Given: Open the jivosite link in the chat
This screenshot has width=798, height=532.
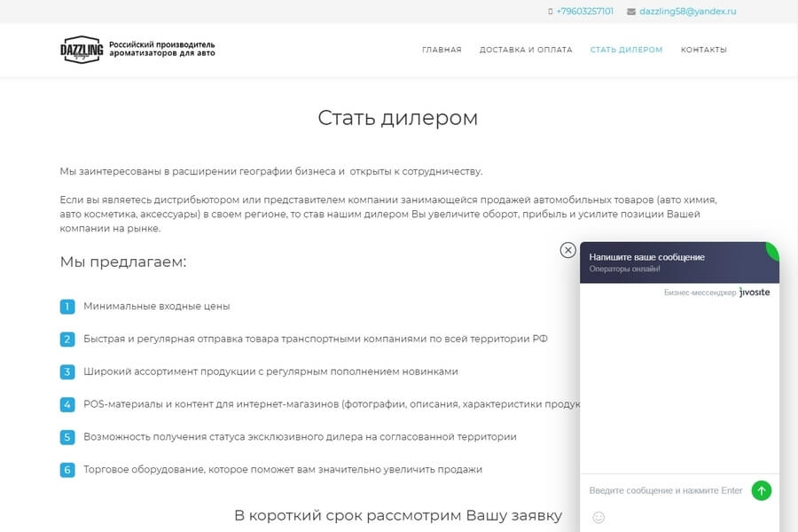Looking at the screenshot, I should click(x=755, y=292).
